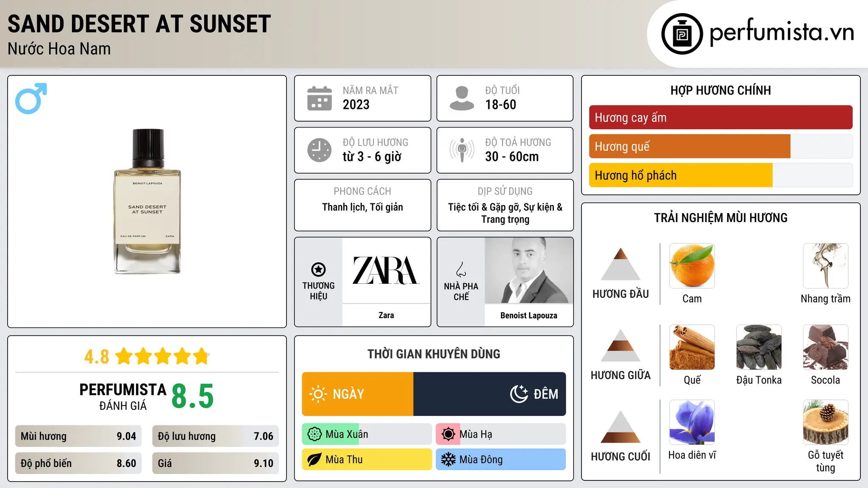Select the Nhang trầm incense note image

[x=826, y=266]
